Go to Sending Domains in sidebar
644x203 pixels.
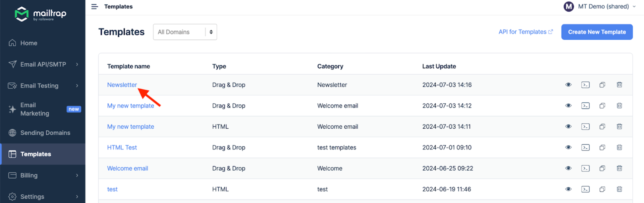tap(45, 133)
